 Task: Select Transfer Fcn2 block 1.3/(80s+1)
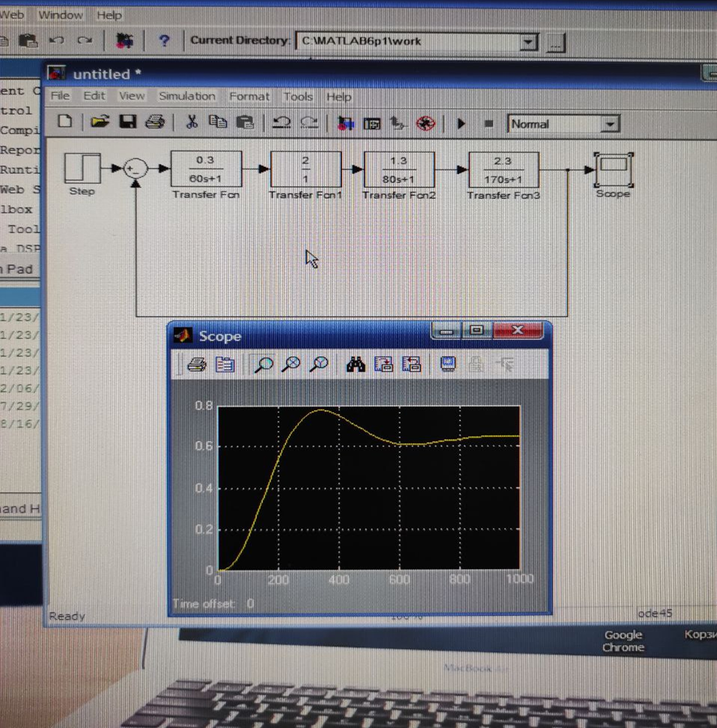[399, 170]
